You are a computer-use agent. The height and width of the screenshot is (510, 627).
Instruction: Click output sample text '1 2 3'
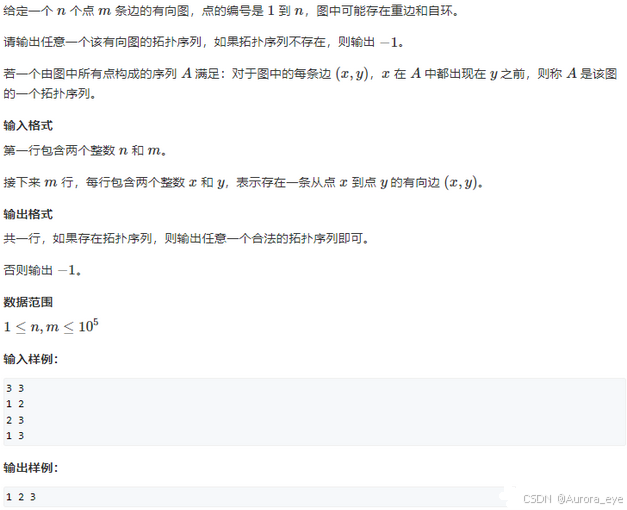(21, 497)
